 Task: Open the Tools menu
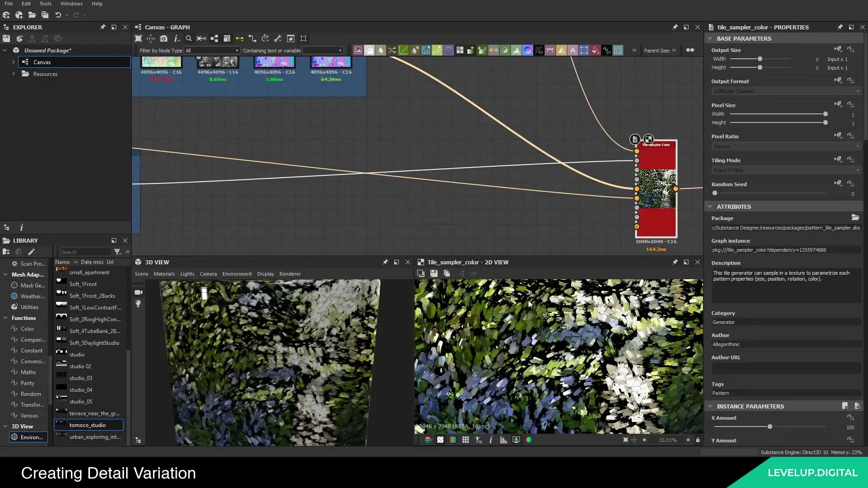click(45, 4)
